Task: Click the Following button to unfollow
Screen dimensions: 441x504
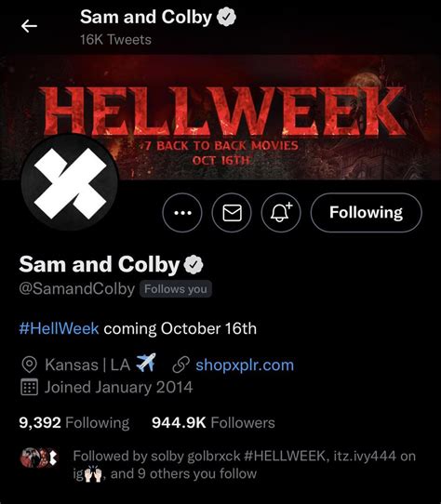Action: point(366,212)
